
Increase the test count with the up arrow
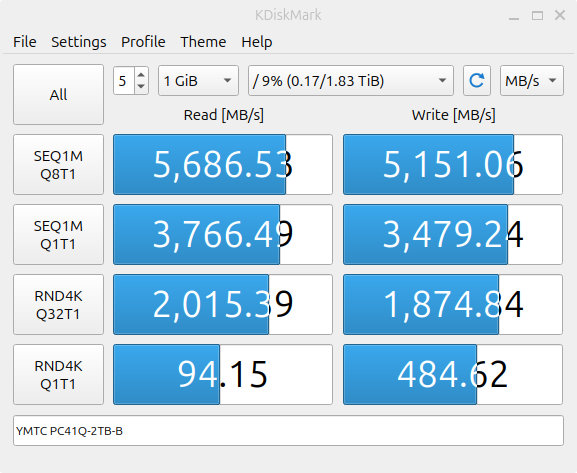141,75
